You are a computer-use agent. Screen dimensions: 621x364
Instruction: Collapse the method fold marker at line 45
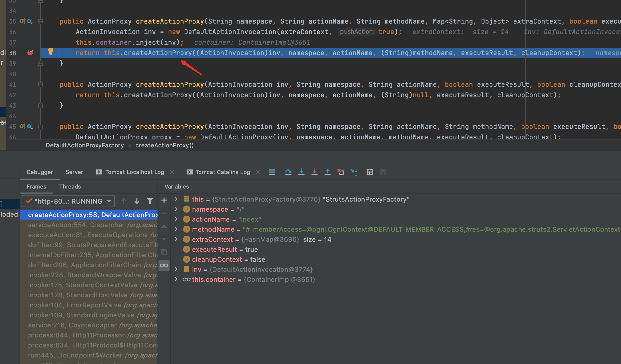pyautogui.click(x=40, y=127)
